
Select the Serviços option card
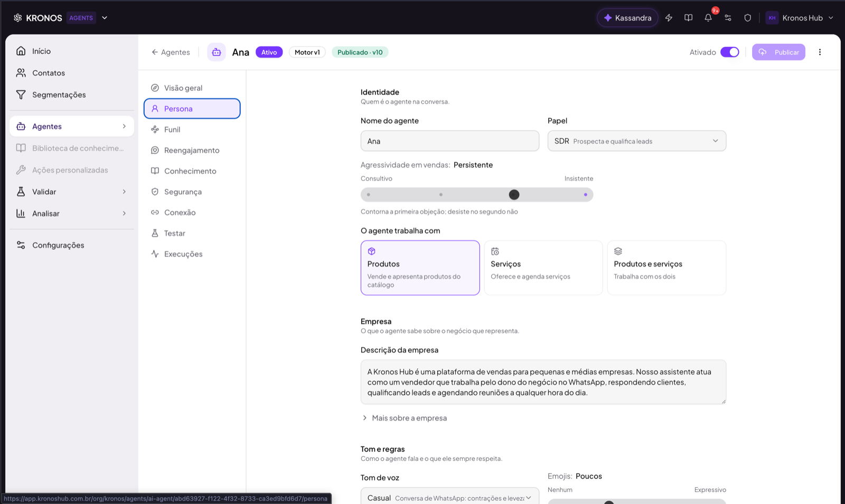(543, 268)
